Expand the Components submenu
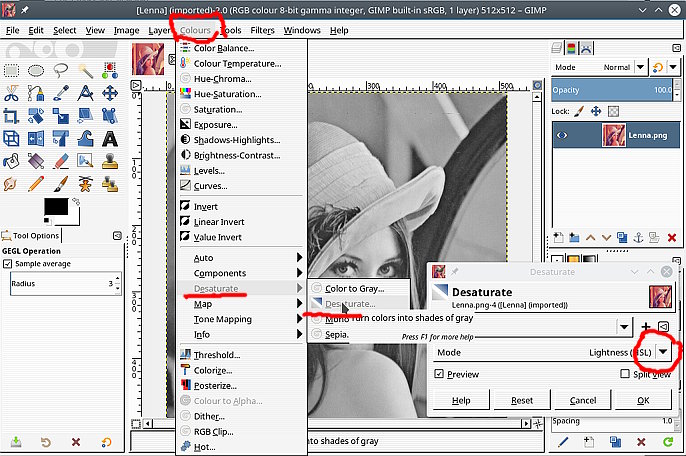The width and height of the screenshot is (686, 456). [241, 273]
